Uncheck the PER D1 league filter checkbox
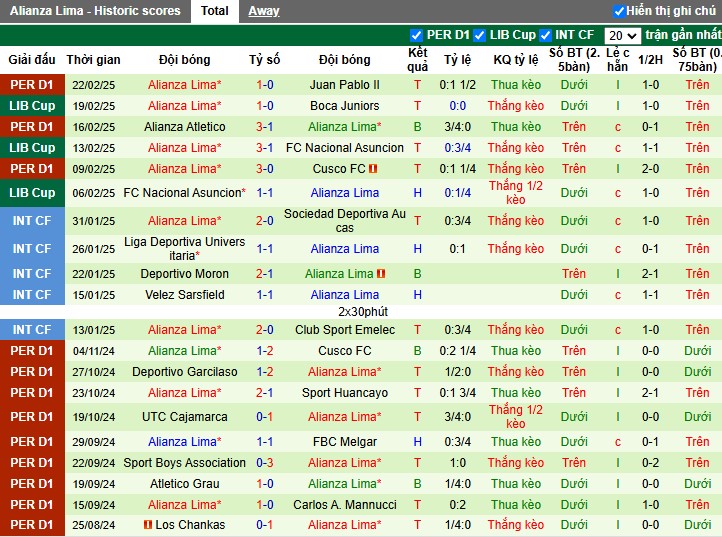The width and height of the screenshot is (722, 537). click(416, 35)
